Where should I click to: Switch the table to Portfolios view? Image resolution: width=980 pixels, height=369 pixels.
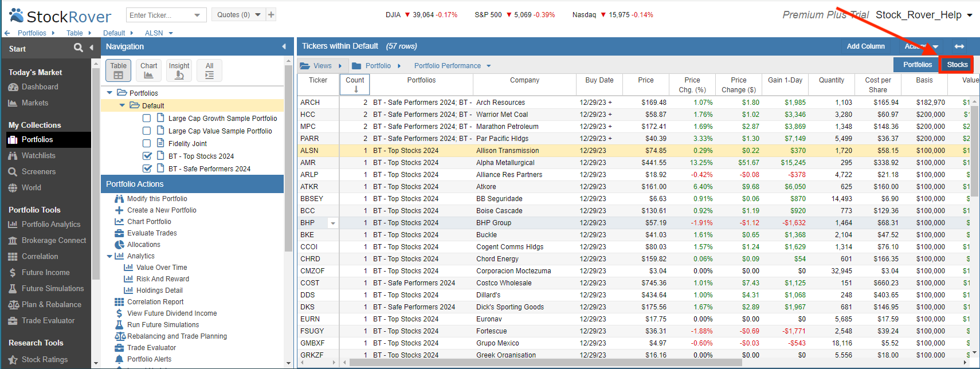click(x=917, y=65)
